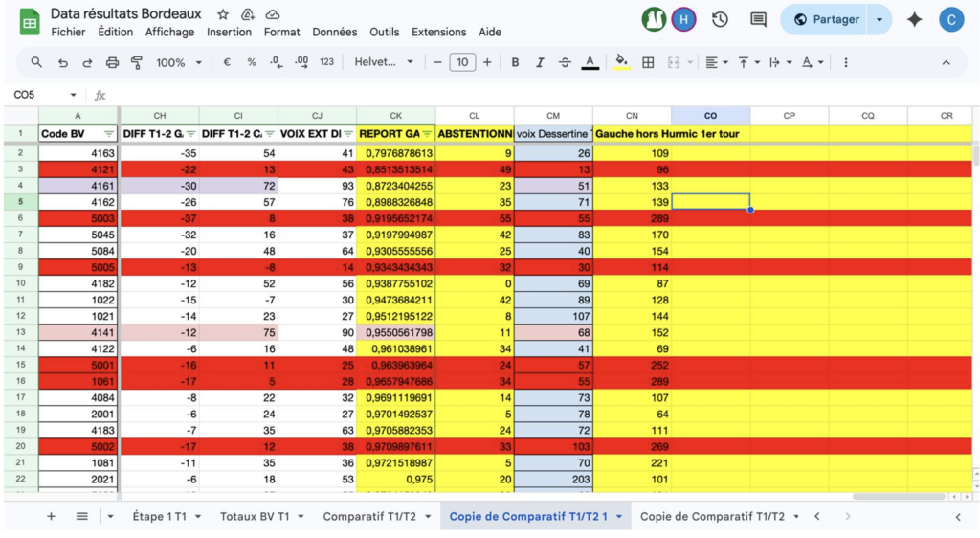
Task: Toggle italic formatting
Action: click(540, 62)
